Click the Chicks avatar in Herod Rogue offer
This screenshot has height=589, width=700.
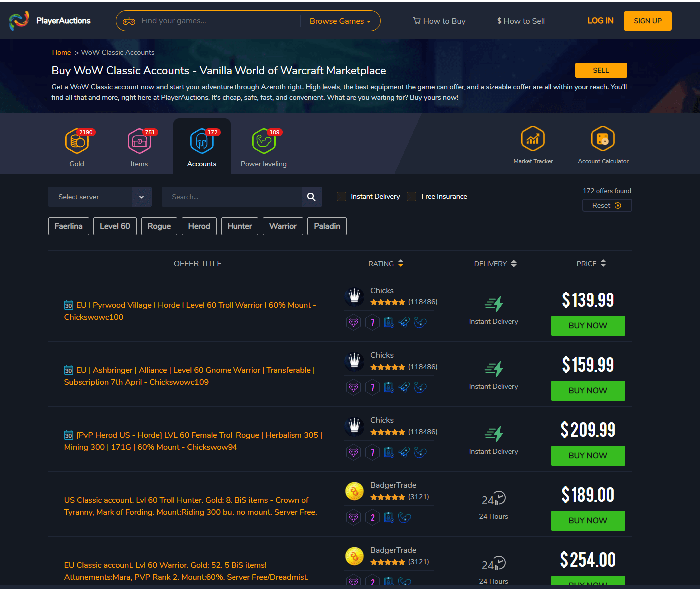[354, 426]
